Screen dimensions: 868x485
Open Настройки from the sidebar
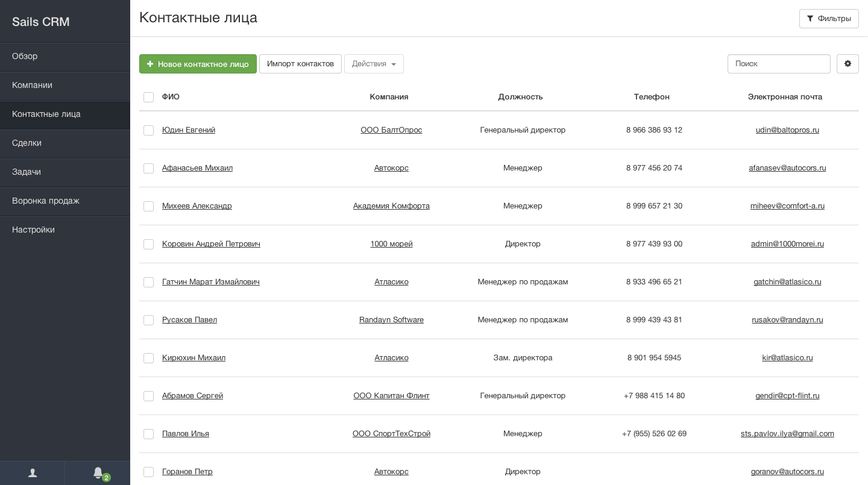33,230
